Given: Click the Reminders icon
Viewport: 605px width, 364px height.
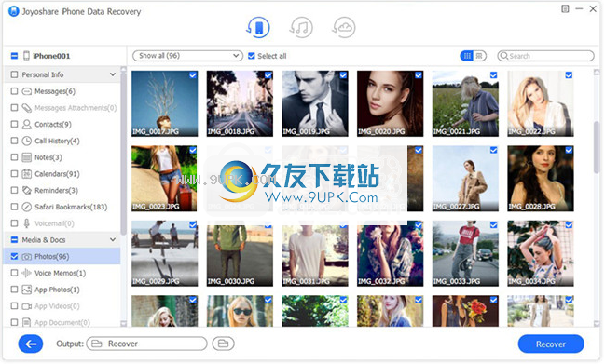Looking at the screenshot, I should pyautogui.click(x=27, y=190).
